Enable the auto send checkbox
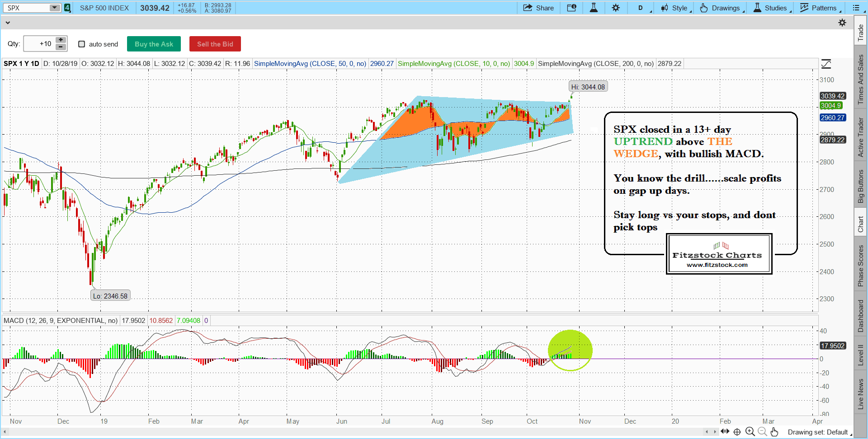The width and height of the screenshot is (868, 439). [82, 44]
